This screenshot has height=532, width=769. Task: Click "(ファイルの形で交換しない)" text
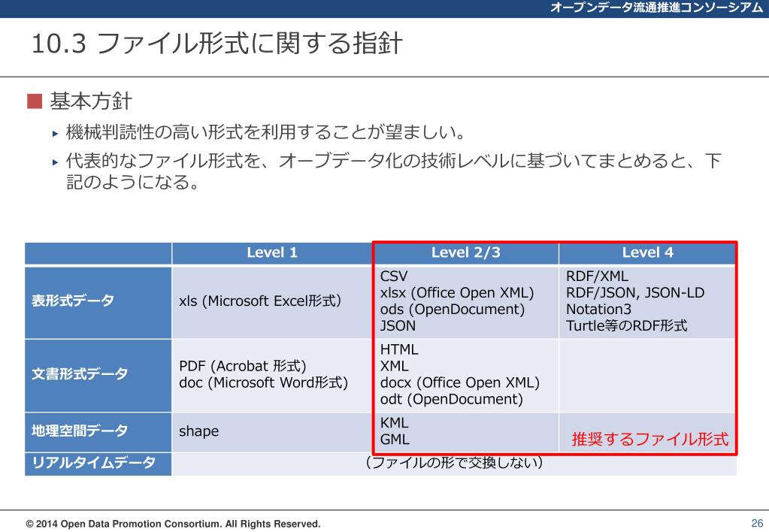[453, 462]
